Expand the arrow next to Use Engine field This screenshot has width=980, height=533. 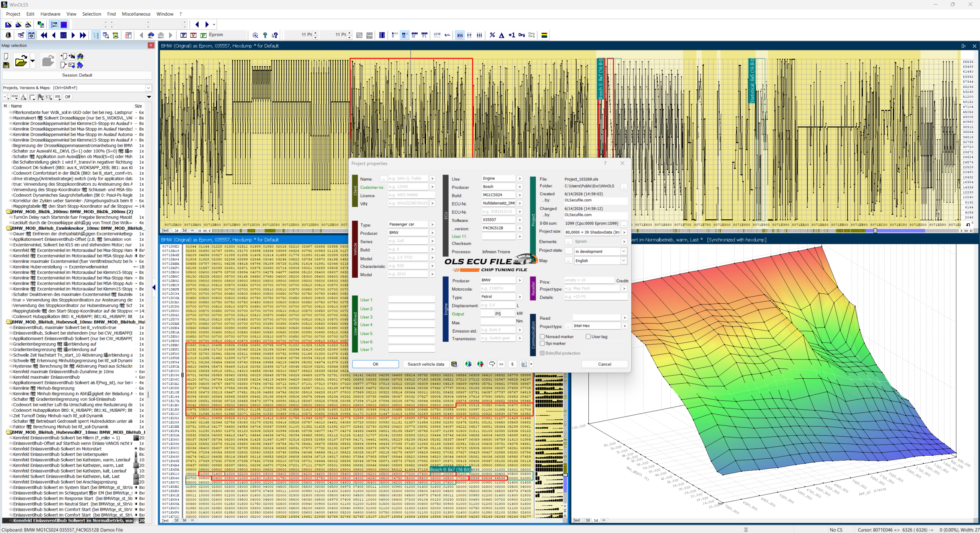pos(519,178)
